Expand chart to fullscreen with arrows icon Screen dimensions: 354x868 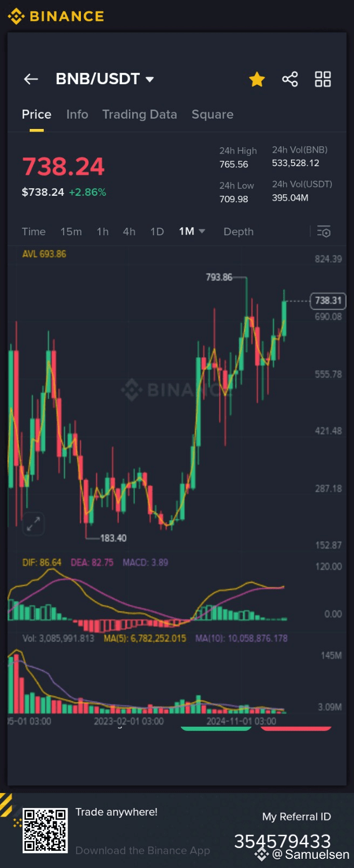[x=33, y=523]
